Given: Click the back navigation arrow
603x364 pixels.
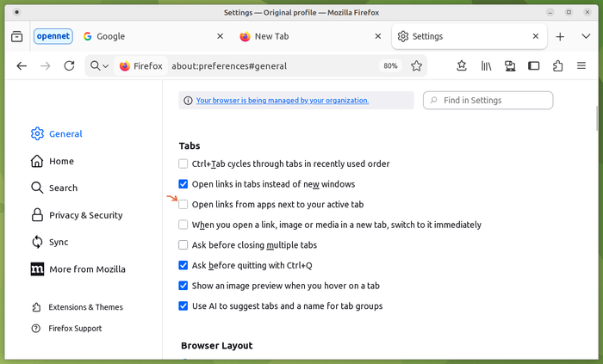Looking at the screenshot, I should pos(22,66).
